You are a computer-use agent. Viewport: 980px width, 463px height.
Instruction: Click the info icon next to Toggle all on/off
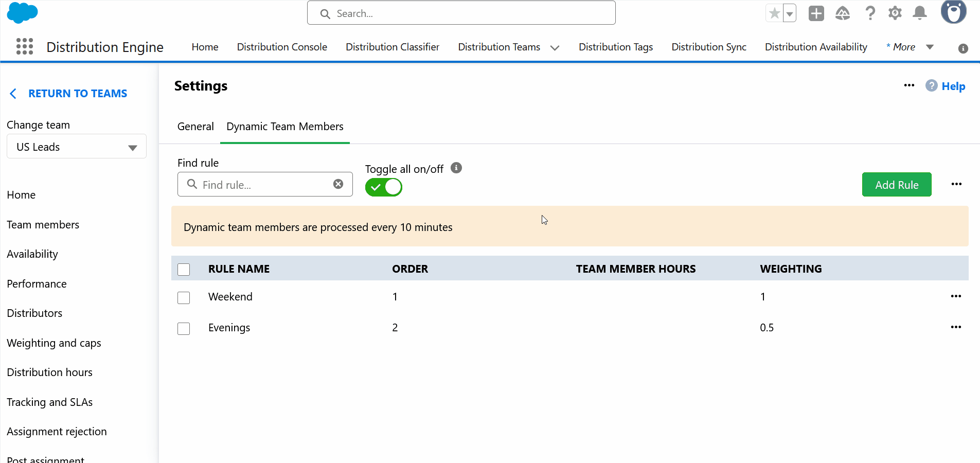(x=456, y=168)
